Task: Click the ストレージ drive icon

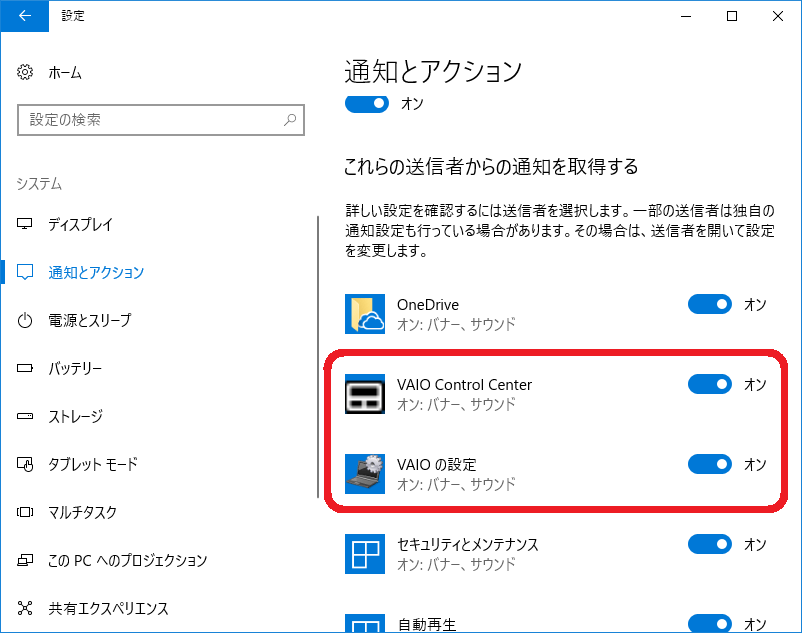Action: pyautogui.click(x=25, y=416)
